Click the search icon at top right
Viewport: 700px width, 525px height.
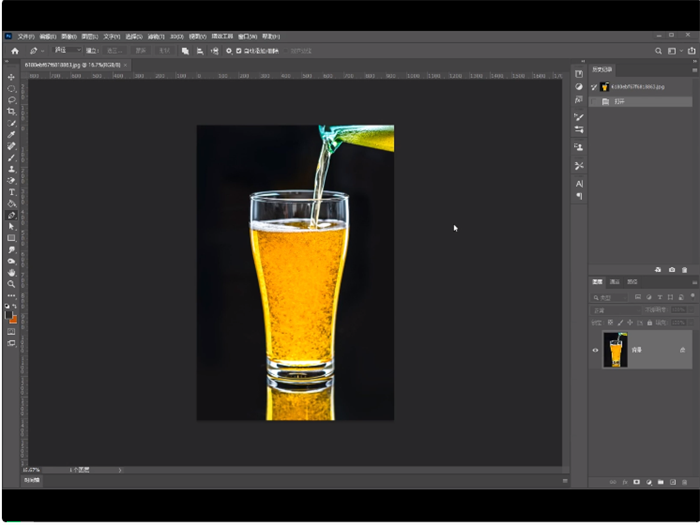658,51
